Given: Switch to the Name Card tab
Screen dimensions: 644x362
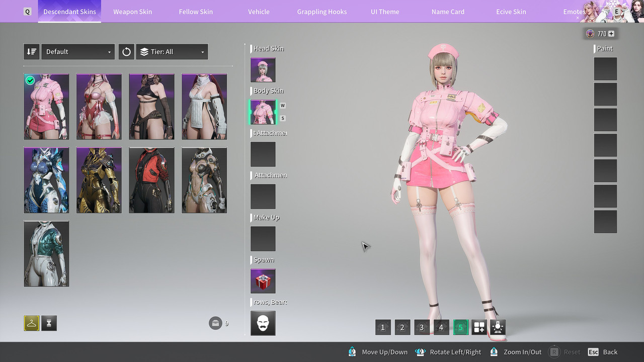Looking at the screenshot, I should 448,12.
